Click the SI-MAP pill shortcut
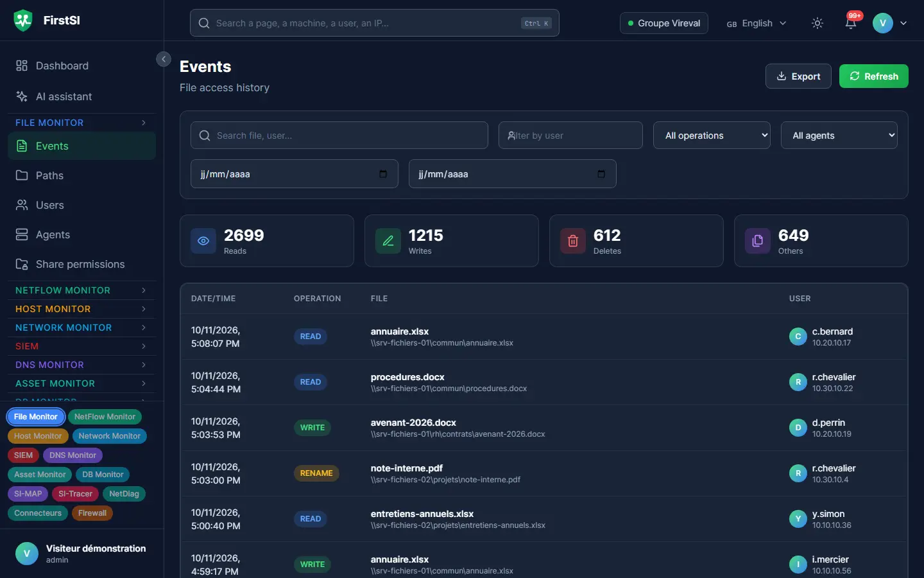Screen dimensions: 924x578 click(x=28, y=494)
